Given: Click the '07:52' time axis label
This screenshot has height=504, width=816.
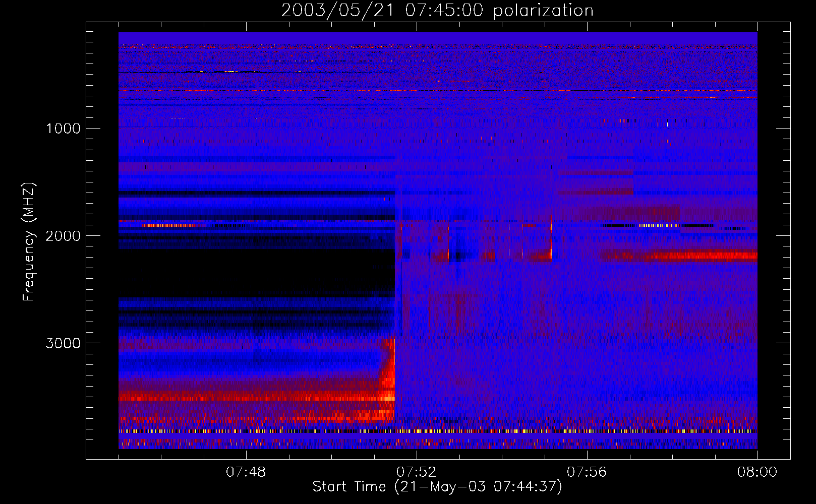Looking at the screenshot, I should click(417, 472).
